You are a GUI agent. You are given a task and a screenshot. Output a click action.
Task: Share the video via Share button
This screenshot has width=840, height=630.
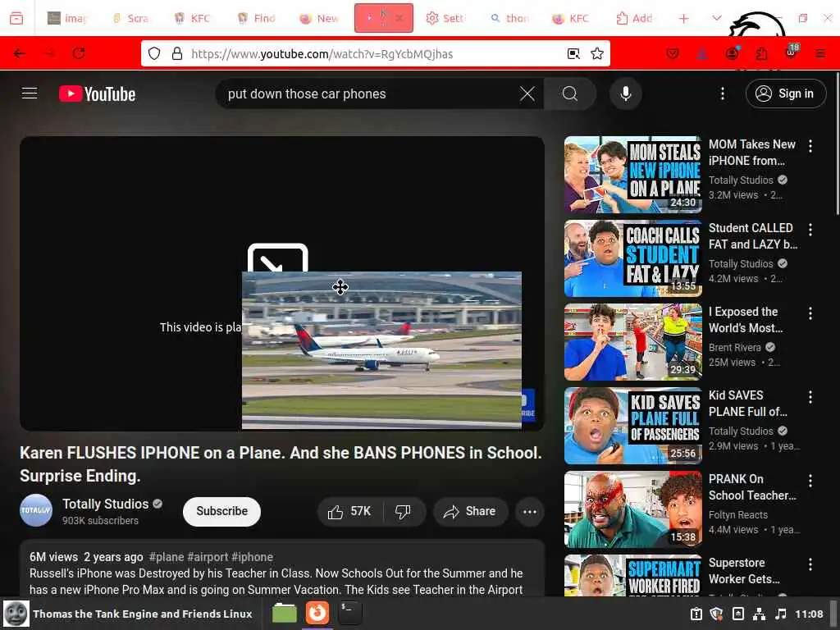pyautogui.click(x=470, y=512)
